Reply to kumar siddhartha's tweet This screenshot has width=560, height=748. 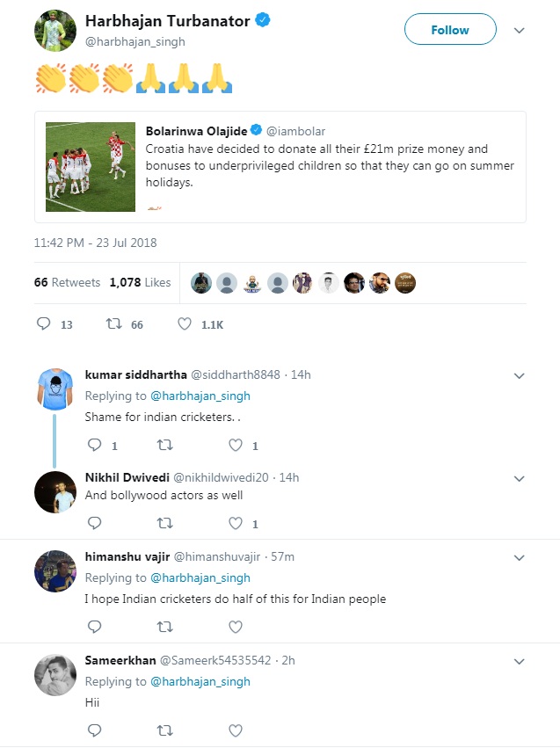pyautogui.click(x=94, y=446)
